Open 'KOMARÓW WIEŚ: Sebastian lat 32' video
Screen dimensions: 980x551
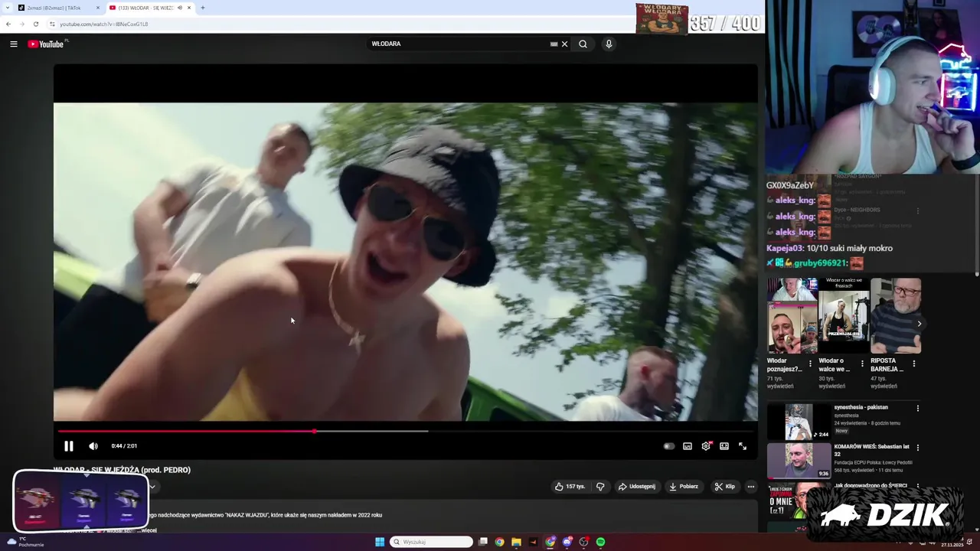coord(871,450)
